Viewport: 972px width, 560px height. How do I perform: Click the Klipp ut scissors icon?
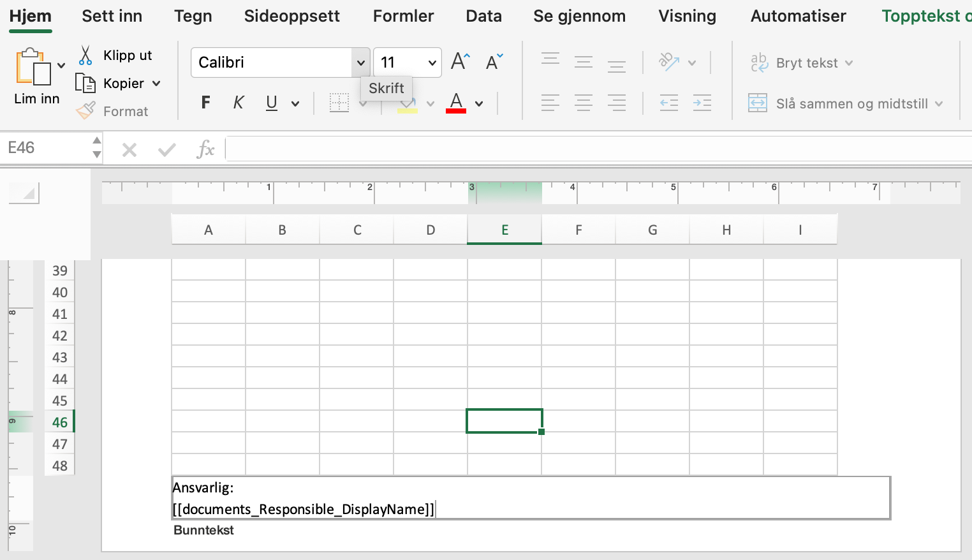click(x=85, y=55)
